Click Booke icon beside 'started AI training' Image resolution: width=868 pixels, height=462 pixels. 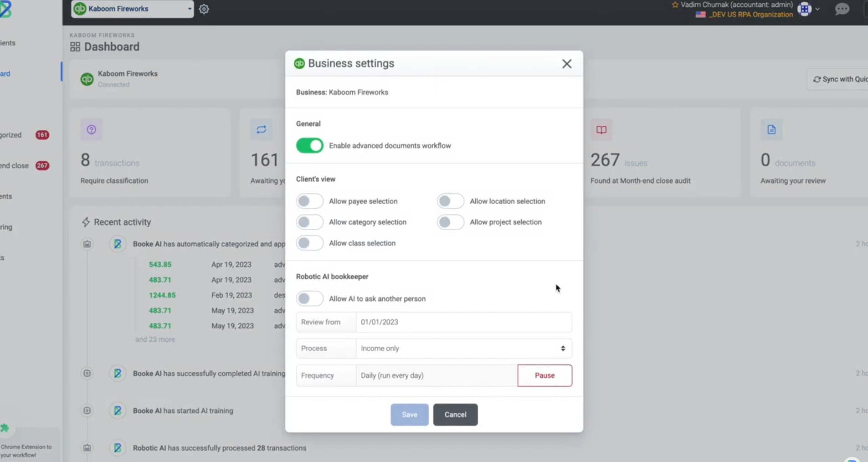tap(118, 411)
